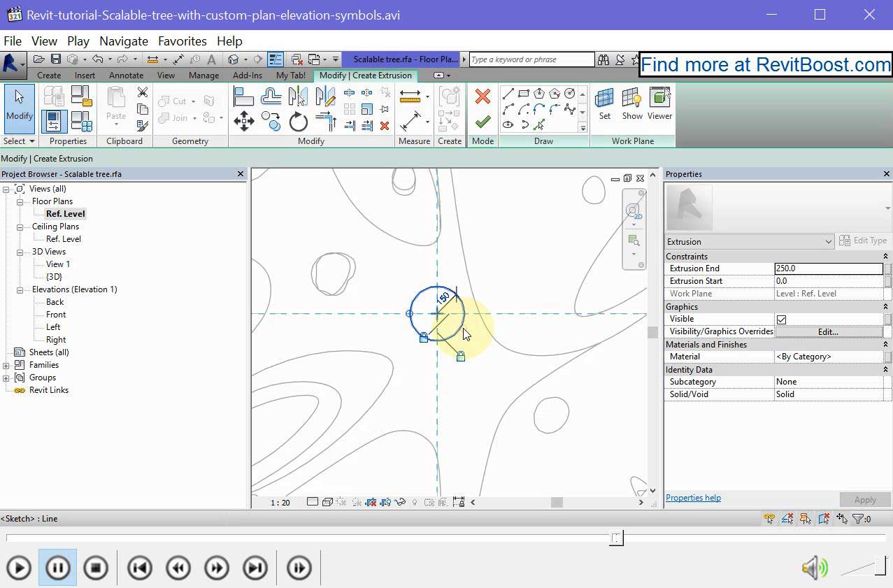Screen dimensions: 893x588
Task: Toggle Select Pinned Elements in status bar
Action: tap(806, 519)
